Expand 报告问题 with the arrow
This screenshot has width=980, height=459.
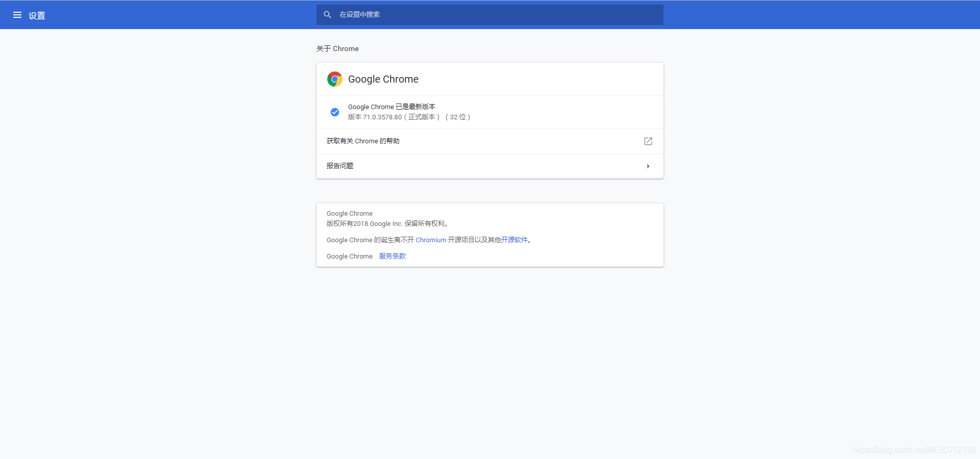(648, 166)
